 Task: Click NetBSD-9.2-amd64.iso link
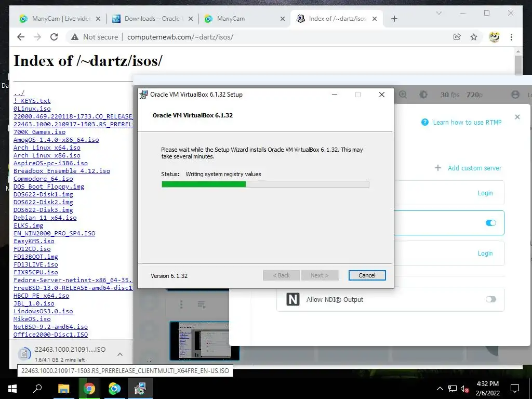[50, 327]
